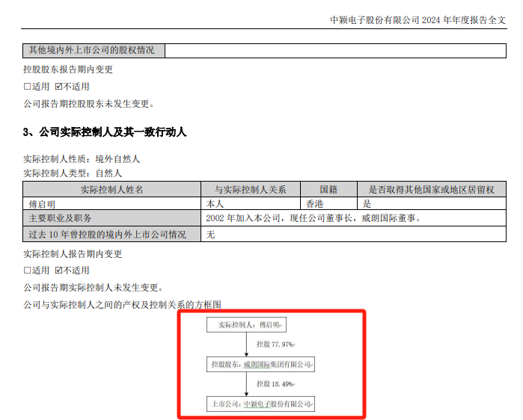Click the diagram box 控股股东:威朗国际集团有限公司

click(260, 365)
